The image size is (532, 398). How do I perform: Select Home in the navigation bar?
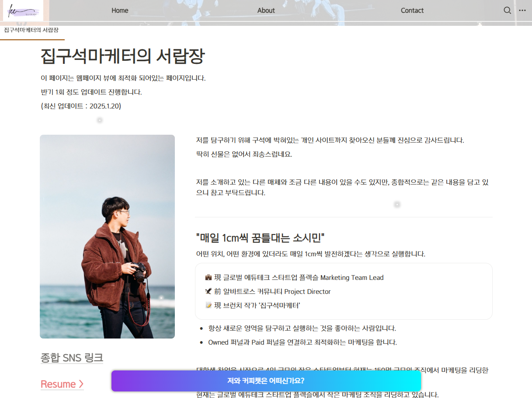point(119,10)
